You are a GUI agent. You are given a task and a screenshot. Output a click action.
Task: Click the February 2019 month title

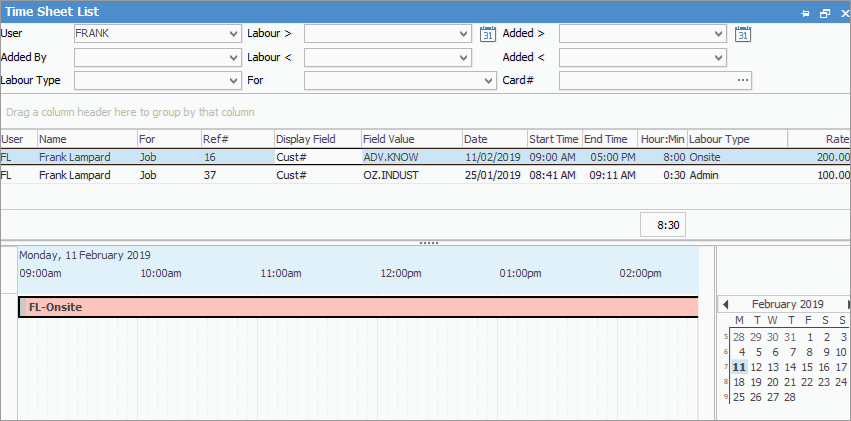point(788,304)
